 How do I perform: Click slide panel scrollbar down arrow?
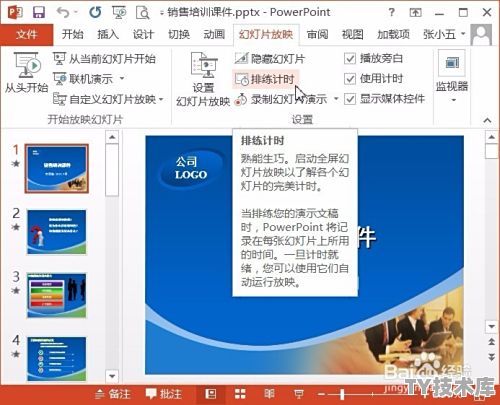tap(112, 376)
